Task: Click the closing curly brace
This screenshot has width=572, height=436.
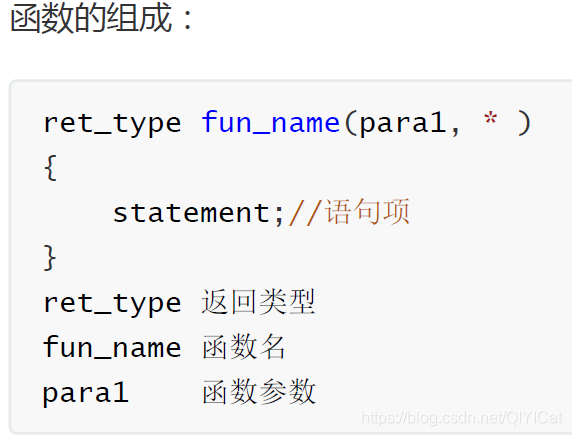Action: pyautogui.click(x=50, y=258)
